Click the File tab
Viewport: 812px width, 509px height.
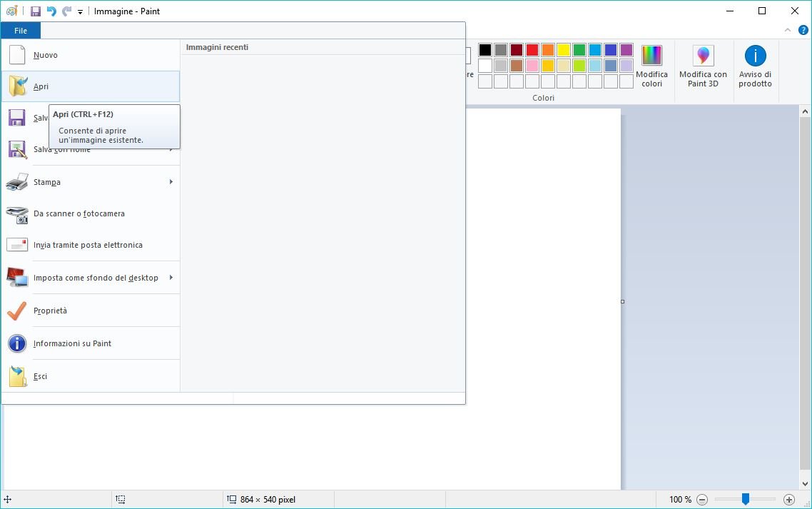21,31
